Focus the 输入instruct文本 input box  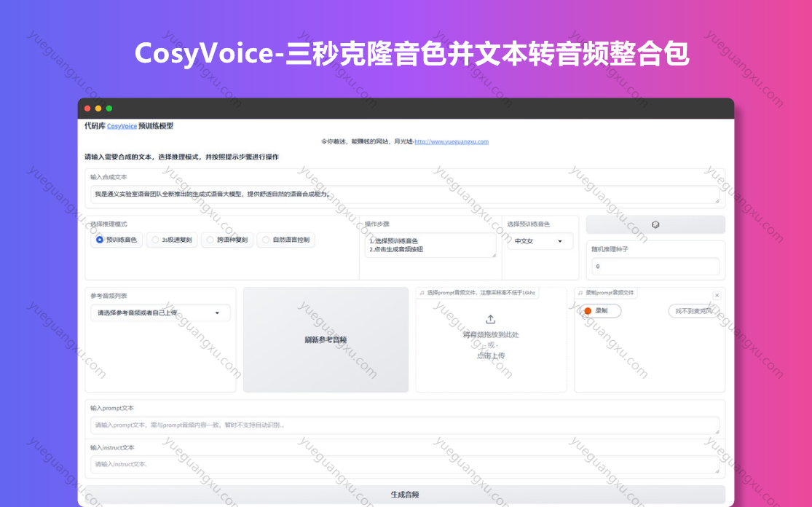click(405, 465)
